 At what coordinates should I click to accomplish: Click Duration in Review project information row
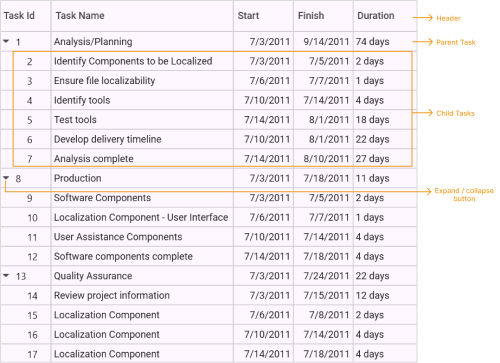tap(372, 295)
